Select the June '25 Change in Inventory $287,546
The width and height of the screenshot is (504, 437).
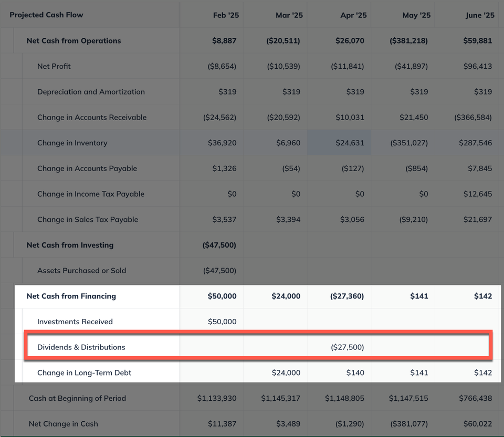[476, 143]
